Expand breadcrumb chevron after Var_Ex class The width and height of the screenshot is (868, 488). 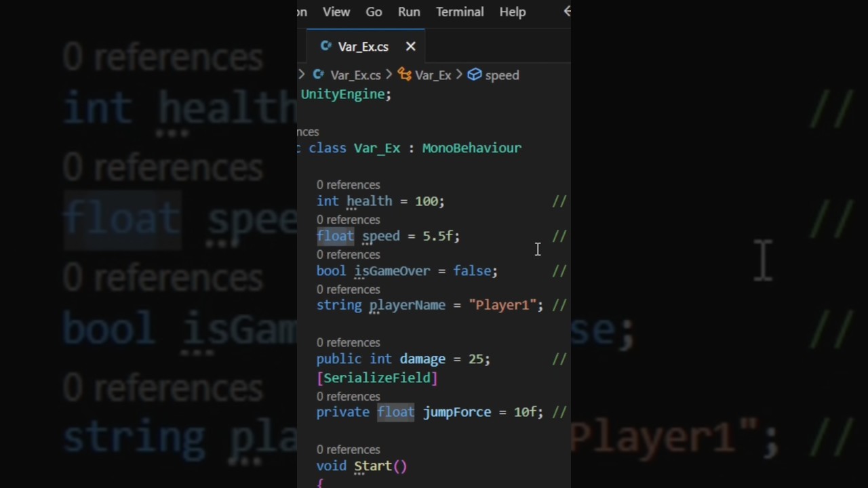click(459, 75)
